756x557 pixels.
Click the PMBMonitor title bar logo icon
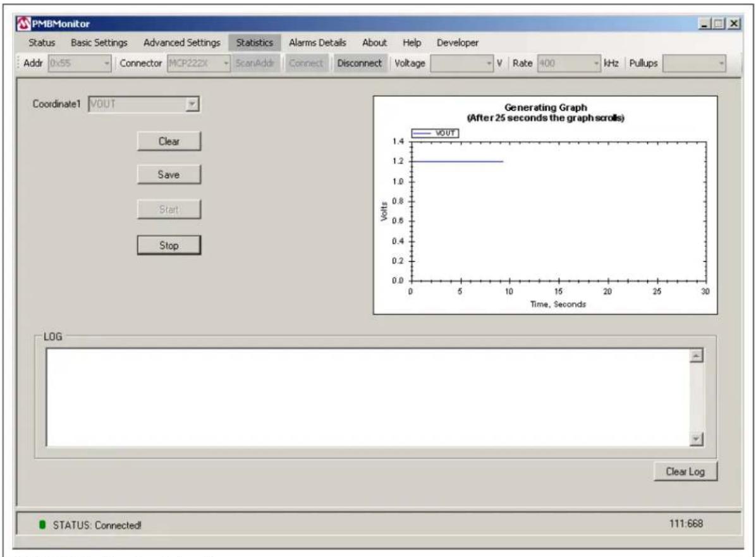click(x=23, y=23)
